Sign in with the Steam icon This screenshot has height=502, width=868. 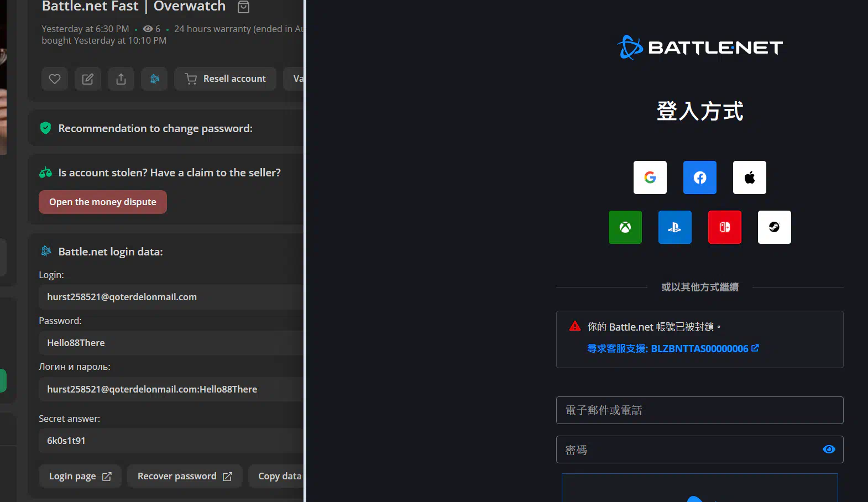(775, 227)
